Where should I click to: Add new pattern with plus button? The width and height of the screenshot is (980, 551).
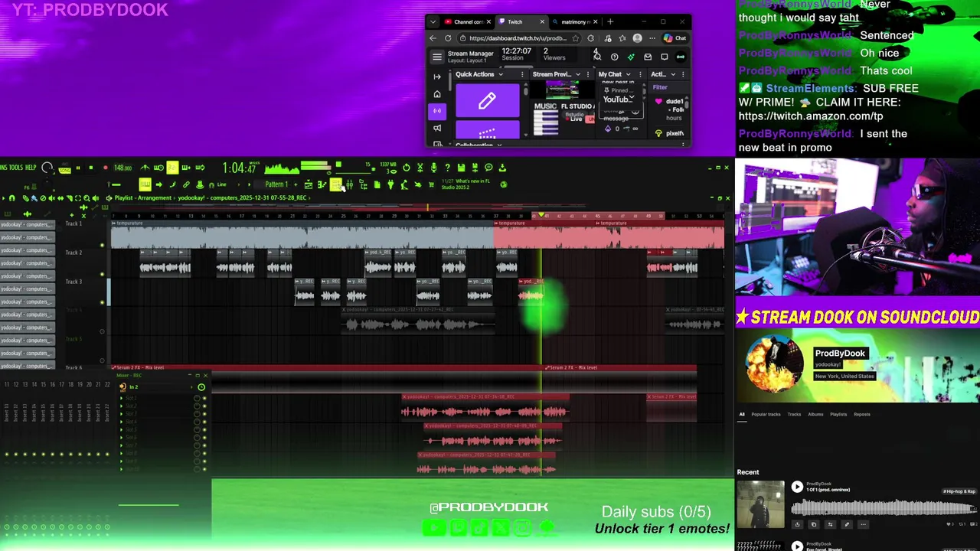coord(296,184)
